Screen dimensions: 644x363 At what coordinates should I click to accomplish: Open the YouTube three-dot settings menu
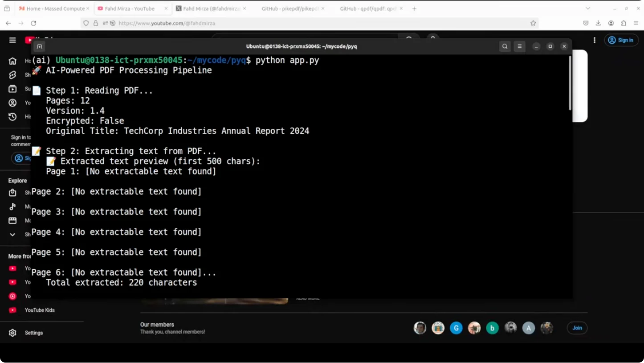594,40
